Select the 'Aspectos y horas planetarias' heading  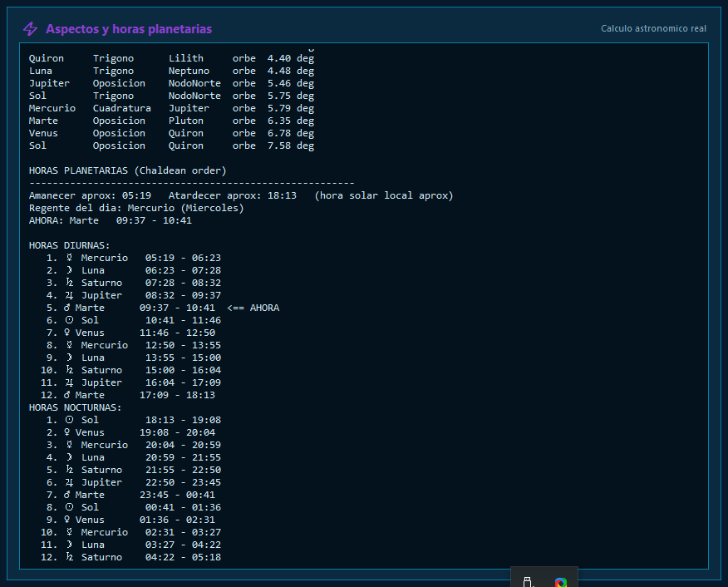click(x=129, y=29)
